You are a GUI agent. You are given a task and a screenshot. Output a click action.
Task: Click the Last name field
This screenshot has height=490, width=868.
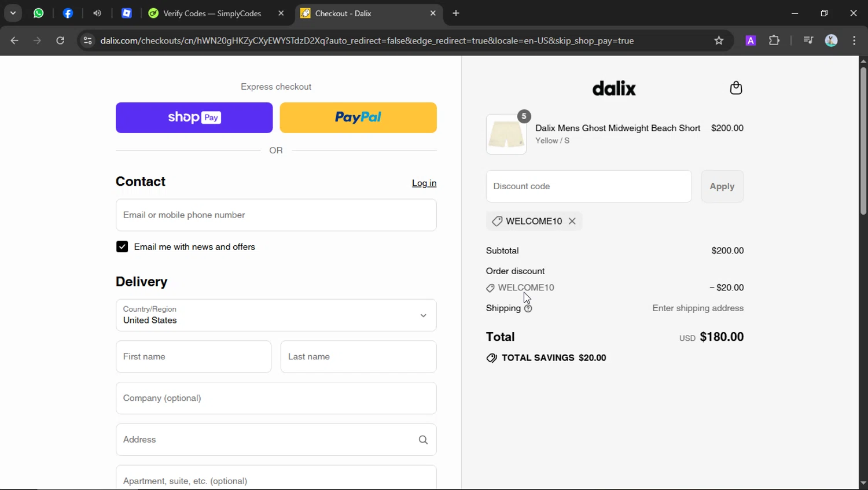click(x=359, y=356)
